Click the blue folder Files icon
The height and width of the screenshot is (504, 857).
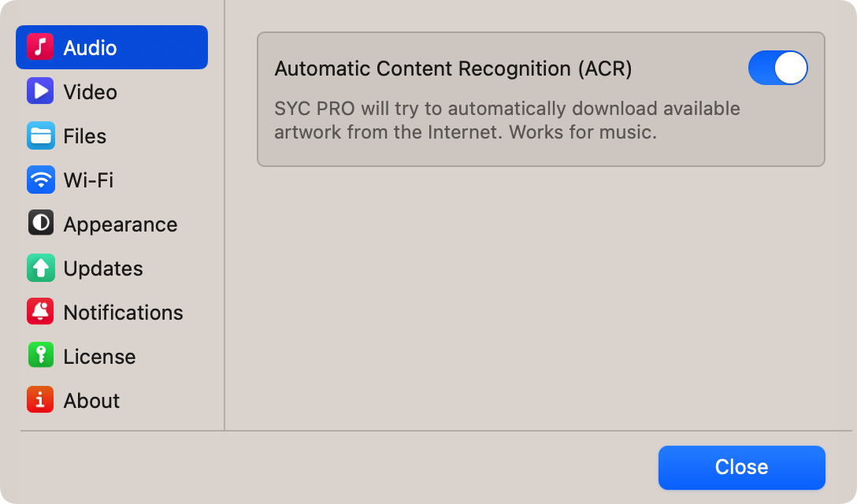(40, 135)
